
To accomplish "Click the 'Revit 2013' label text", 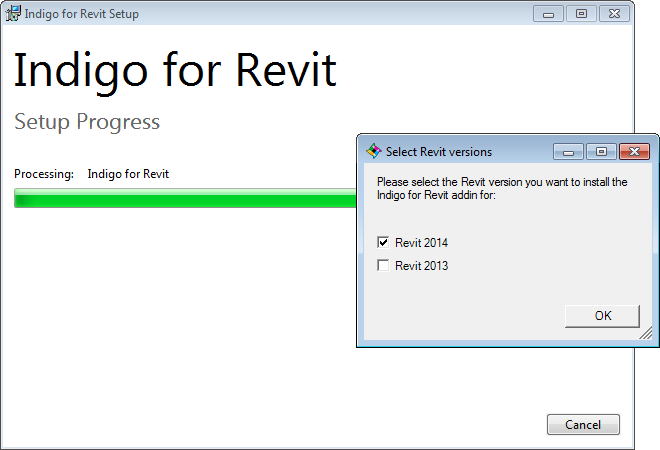I will [421, 266].
